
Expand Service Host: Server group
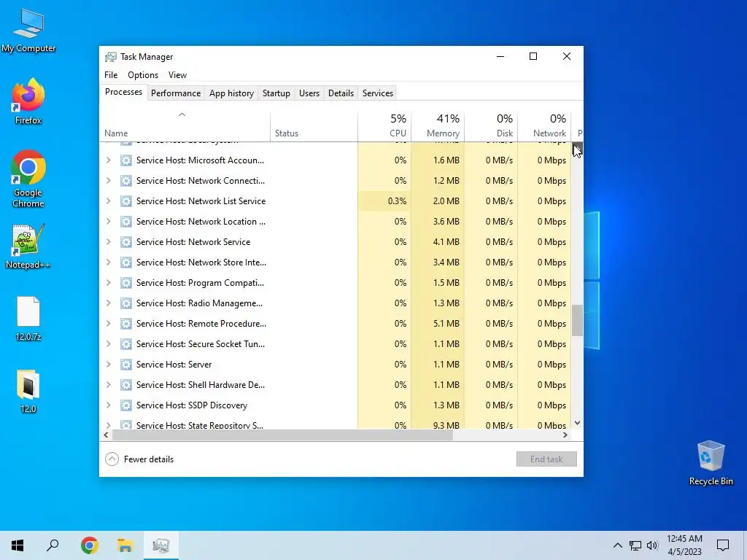coord(109,365)
